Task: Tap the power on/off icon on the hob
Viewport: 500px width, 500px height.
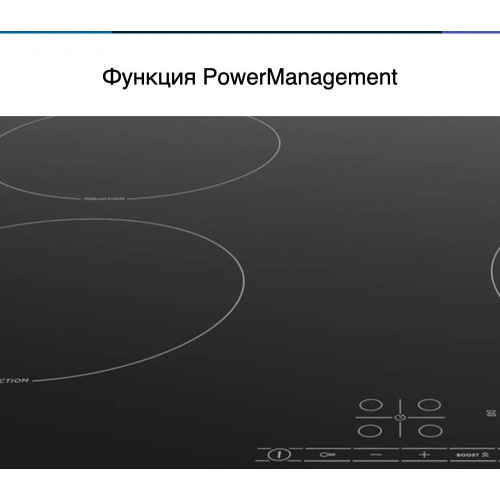Action: pos(279,454)
